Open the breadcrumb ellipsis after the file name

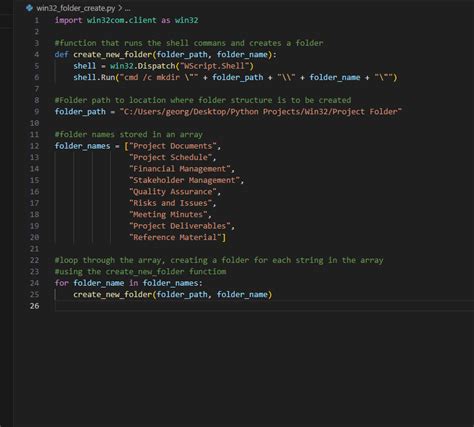click(127, 8)
